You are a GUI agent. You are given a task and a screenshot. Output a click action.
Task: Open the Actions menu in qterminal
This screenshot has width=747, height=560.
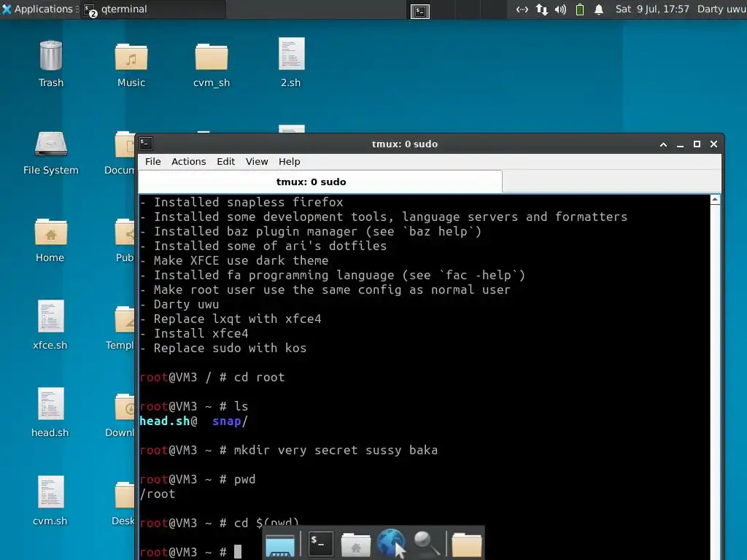tap(189, 161)
